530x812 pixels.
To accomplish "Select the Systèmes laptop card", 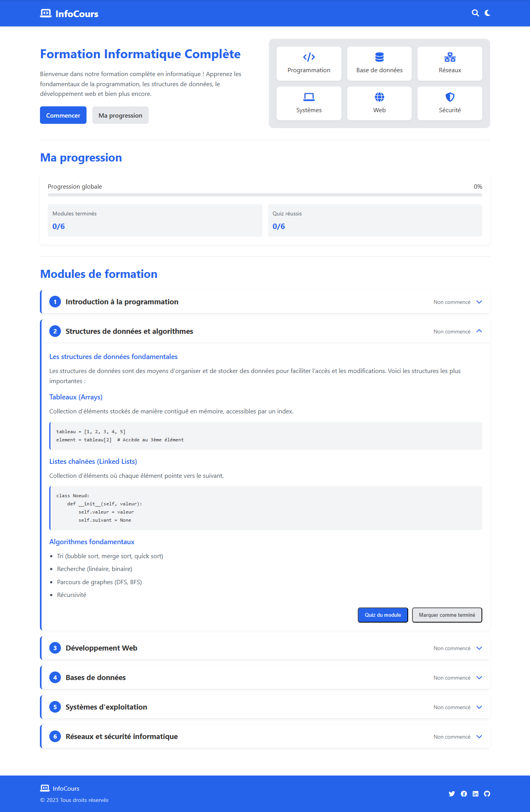I will pyautogui.click(x=309, y=103).
